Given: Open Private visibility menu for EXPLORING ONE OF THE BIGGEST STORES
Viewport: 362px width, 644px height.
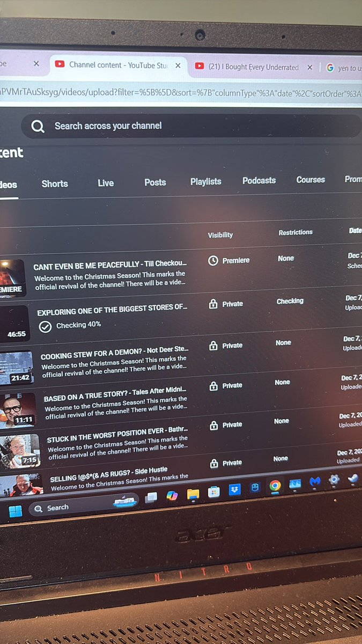Looking at the screenshot, I should 226,304.
